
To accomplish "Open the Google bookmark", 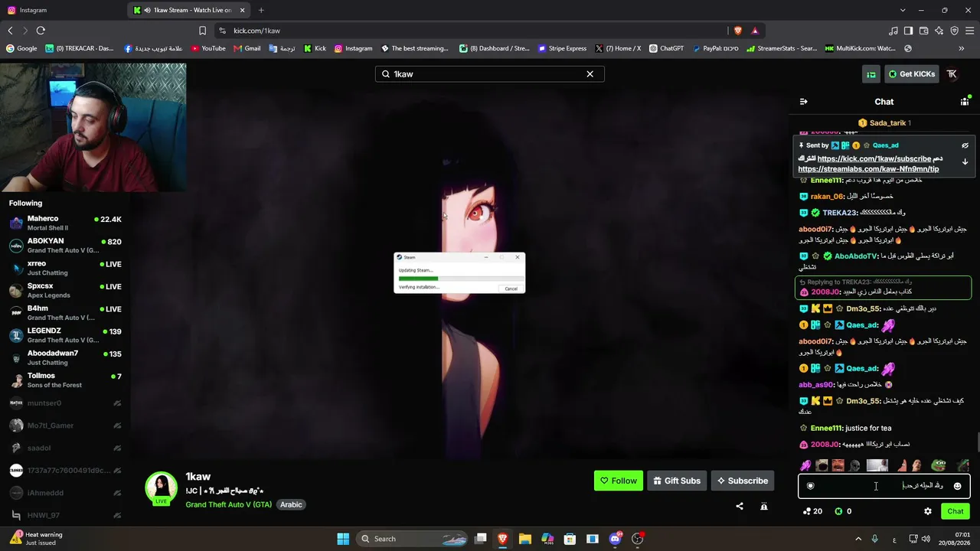I will pyautogui.click(x=21, y=48).
